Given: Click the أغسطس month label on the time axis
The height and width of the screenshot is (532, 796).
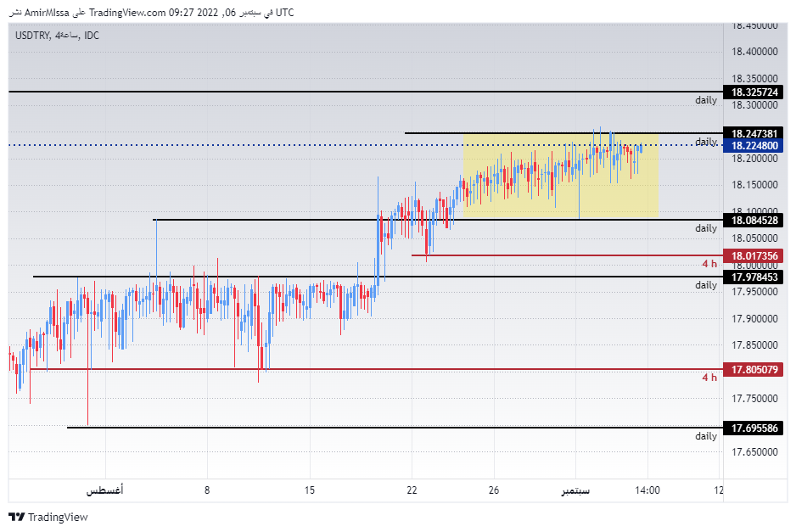Looking at the screenshot, I should coord(105,490).
